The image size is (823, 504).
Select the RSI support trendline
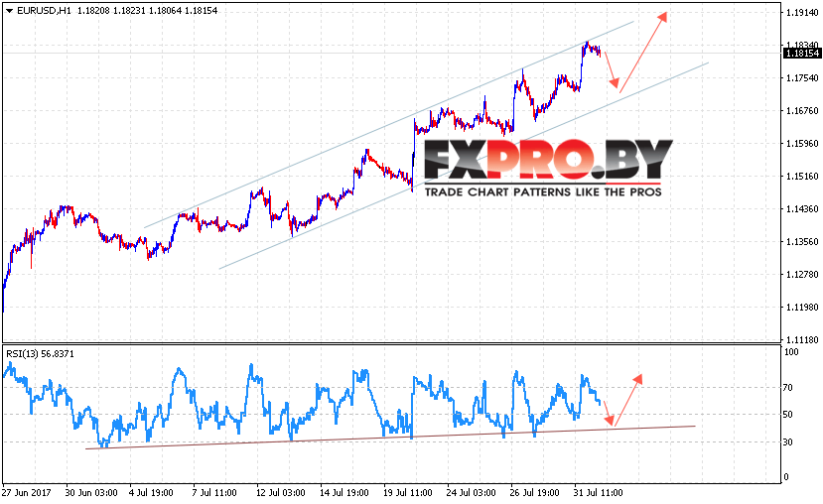pyautogui.click(x=390, y=438)
